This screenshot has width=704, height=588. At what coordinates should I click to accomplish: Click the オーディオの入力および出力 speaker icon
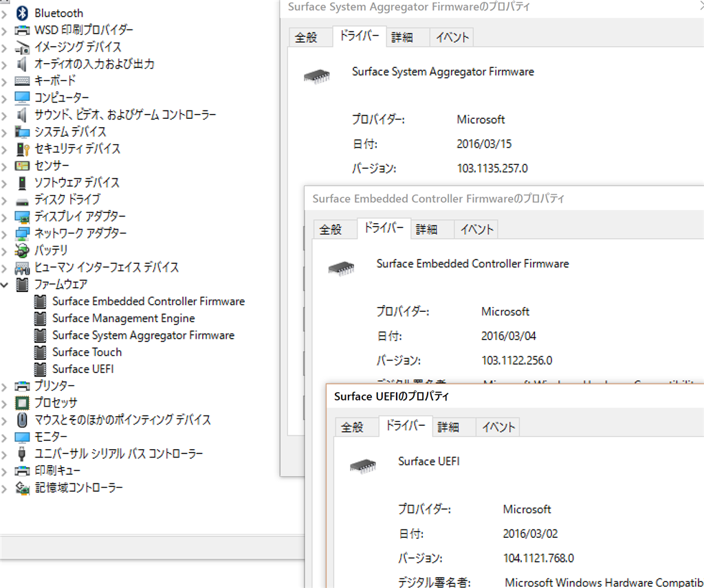[21, 64]
